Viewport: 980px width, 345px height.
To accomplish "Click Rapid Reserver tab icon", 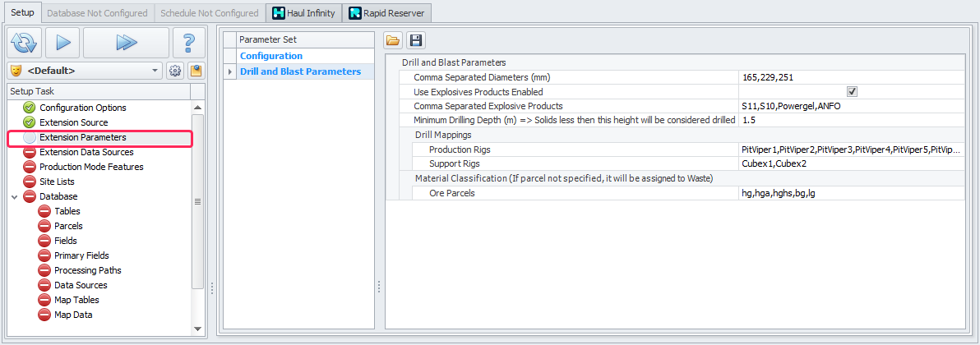I will 356,12.
